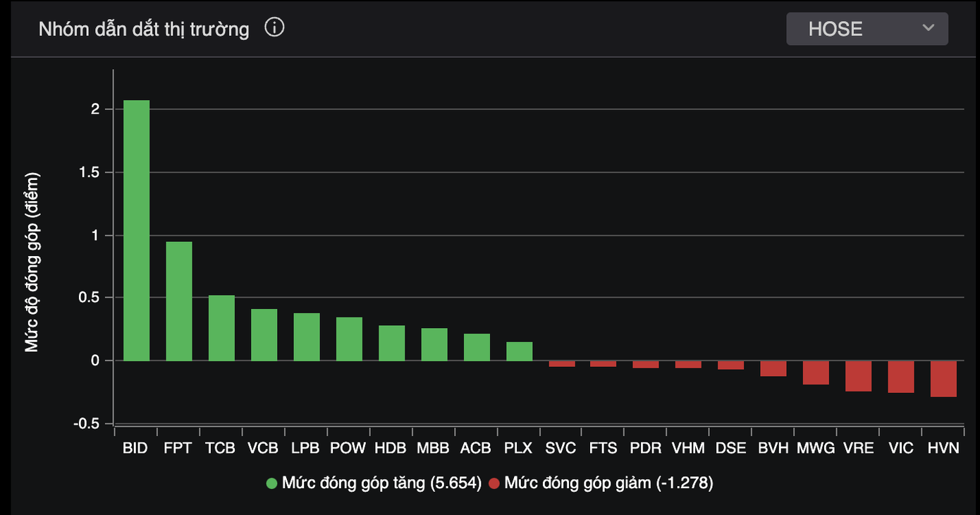Viewport: 980px width, 515px height.
Task: Toggle the green Mức đóng góp tăng legend
Action: 381,483
